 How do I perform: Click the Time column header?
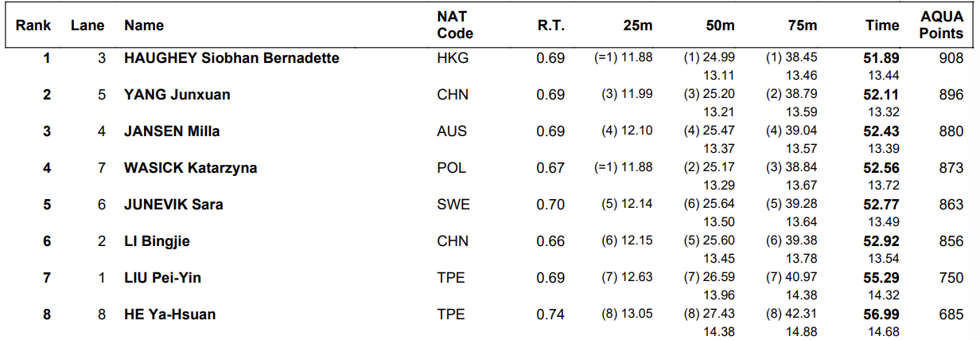point(882,25)
